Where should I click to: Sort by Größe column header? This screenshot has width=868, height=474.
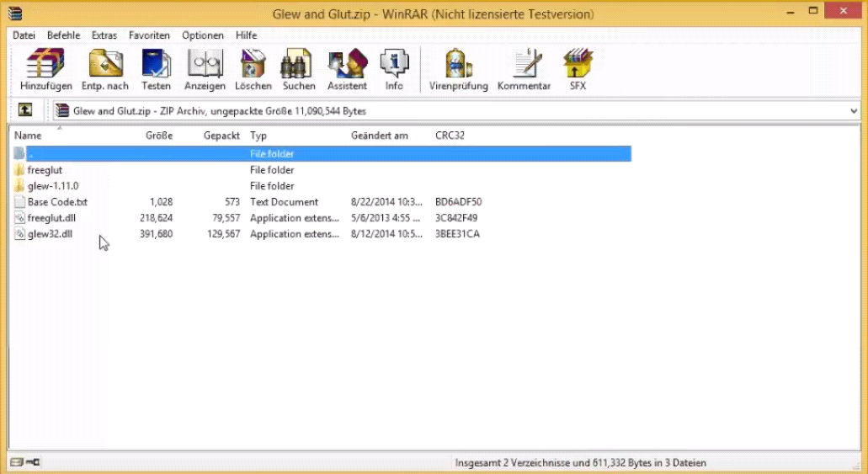(x=159, y=136)
